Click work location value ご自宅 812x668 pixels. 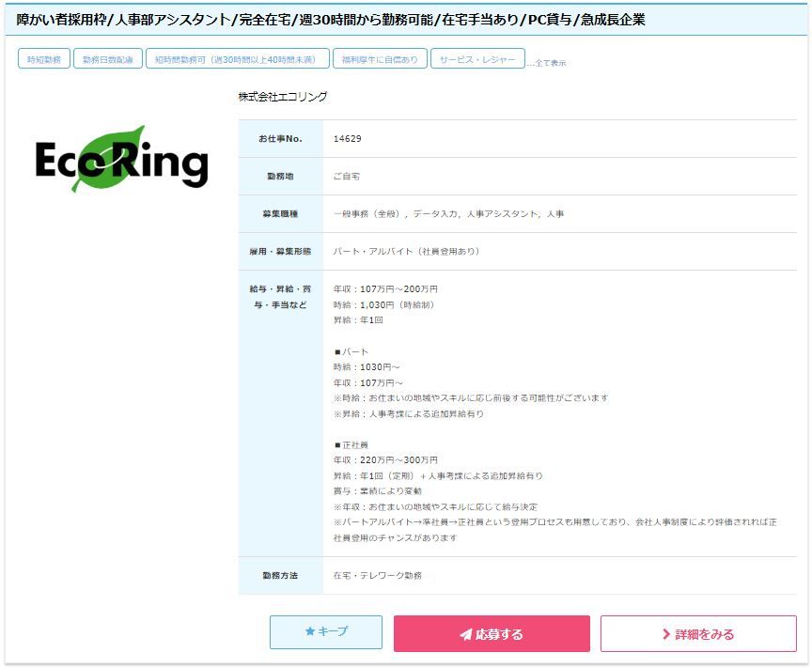(347, 176)
